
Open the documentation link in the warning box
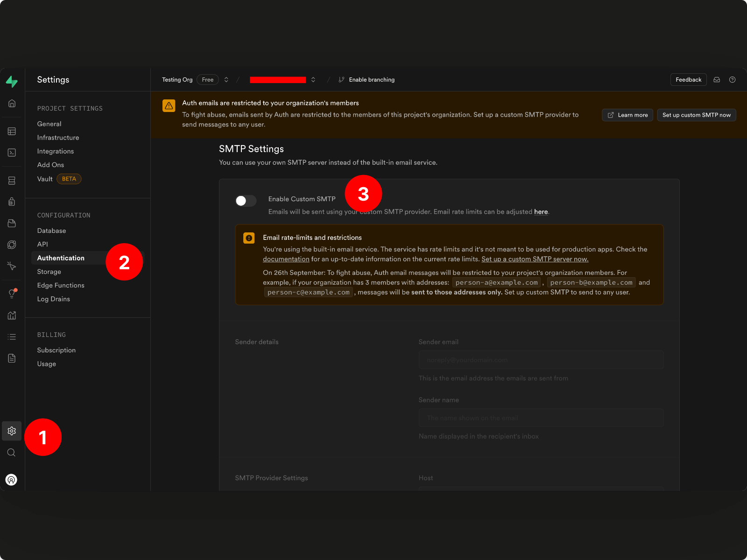pos(286,259)
